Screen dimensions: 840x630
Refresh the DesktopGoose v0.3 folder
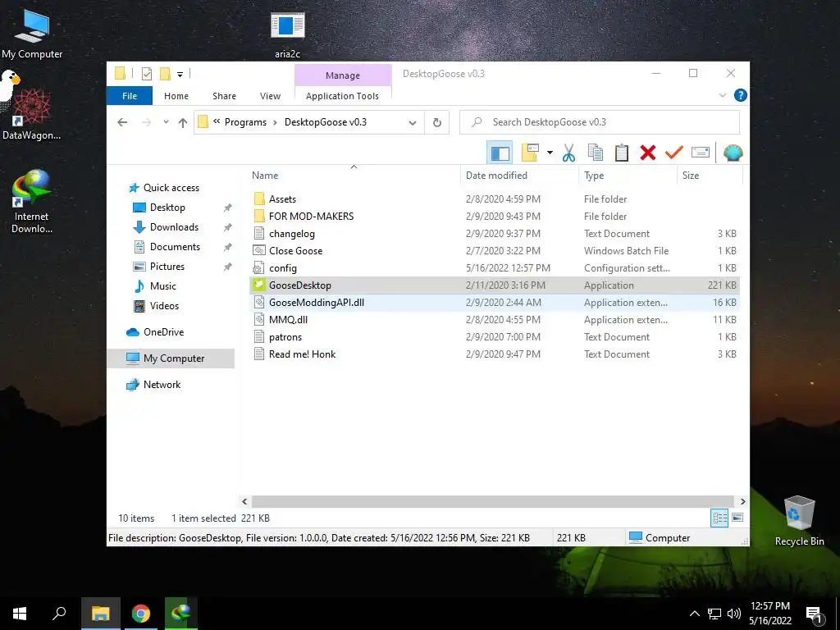coord(437,122)
